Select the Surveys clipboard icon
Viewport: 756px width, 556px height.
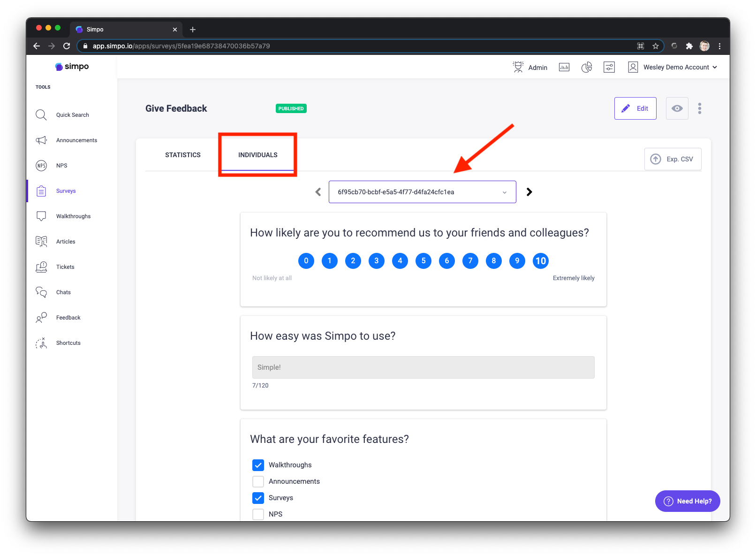click(x=41, y=191)
